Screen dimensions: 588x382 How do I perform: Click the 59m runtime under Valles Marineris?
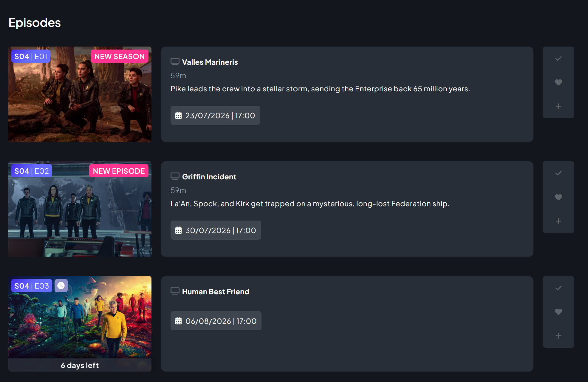[x=178, y=76]
